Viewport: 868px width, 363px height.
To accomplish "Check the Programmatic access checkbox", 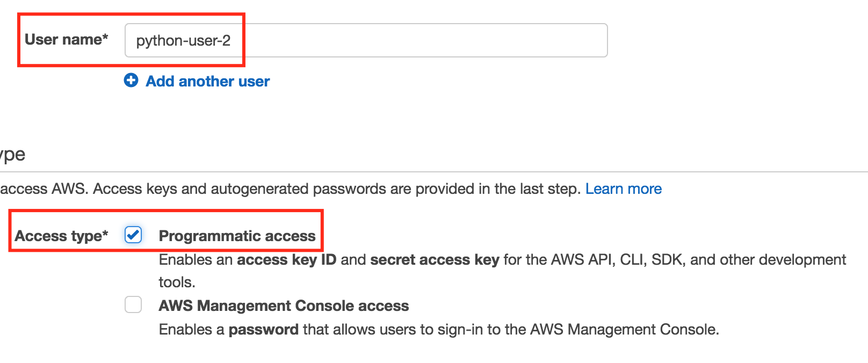I will coord(133,235).
